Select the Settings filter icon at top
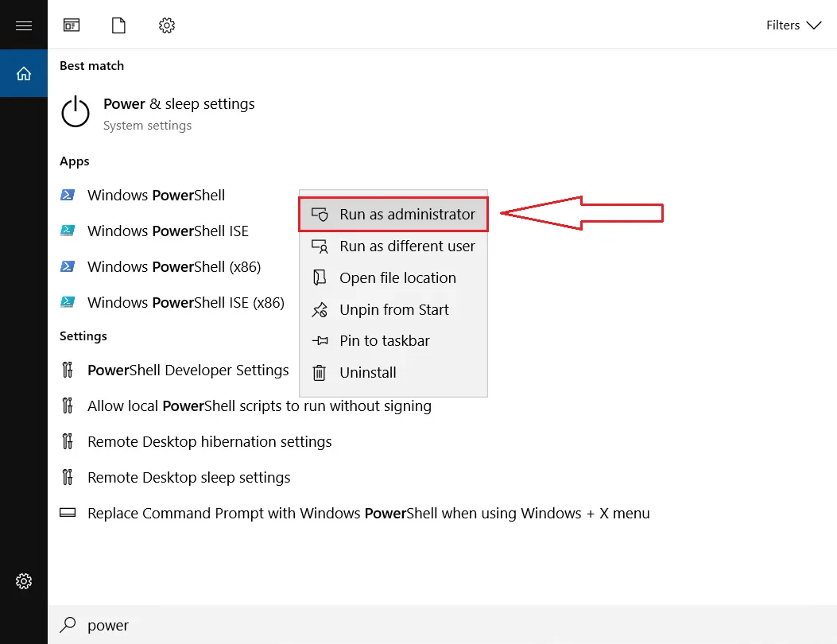 [x=166, y=25]
